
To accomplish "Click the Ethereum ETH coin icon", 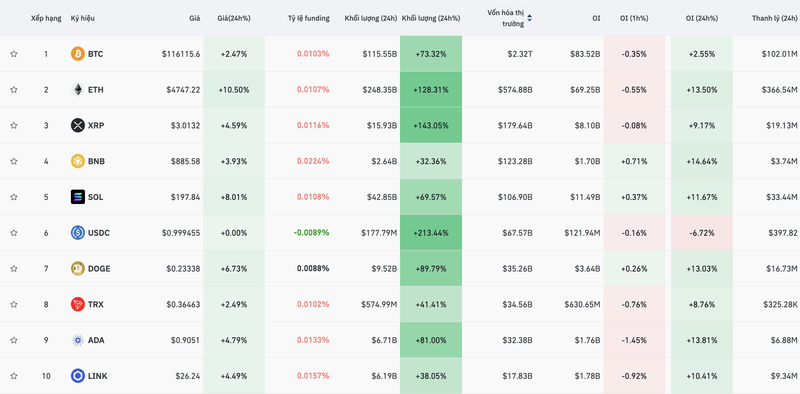I will point(78,89).
